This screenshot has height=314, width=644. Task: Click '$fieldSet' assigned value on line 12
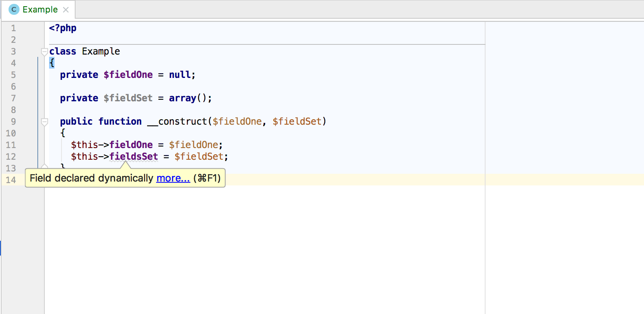pyautogui.click(x=199, y=157)
